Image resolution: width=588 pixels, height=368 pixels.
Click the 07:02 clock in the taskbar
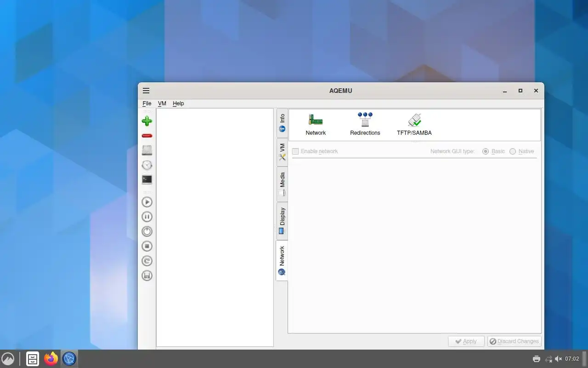click(x=572, y=359)
